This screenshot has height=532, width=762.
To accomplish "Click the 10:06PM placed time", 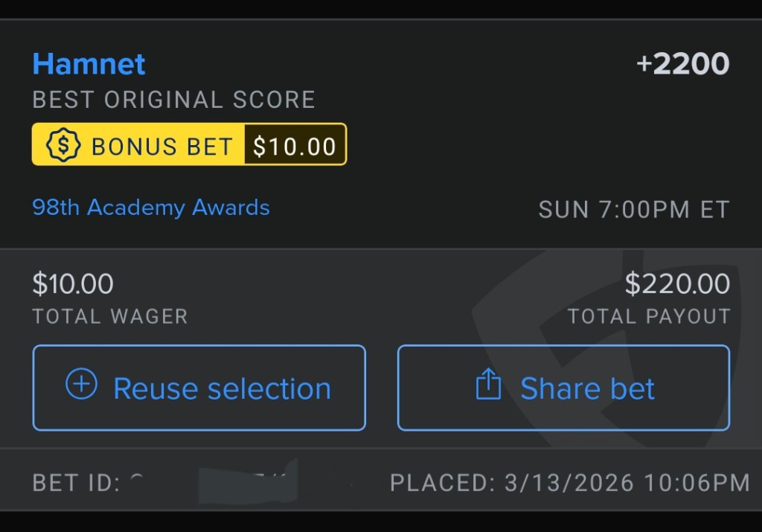I will coord(697,483).
